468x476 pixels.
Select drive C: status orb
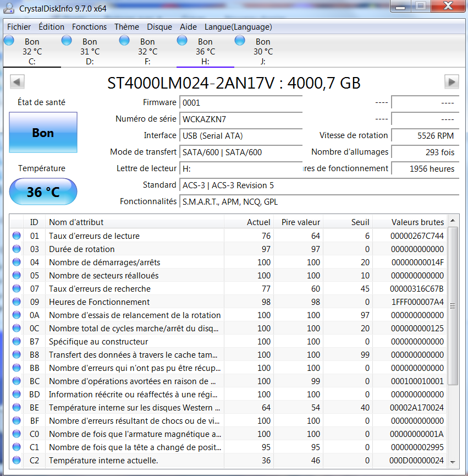9,40
